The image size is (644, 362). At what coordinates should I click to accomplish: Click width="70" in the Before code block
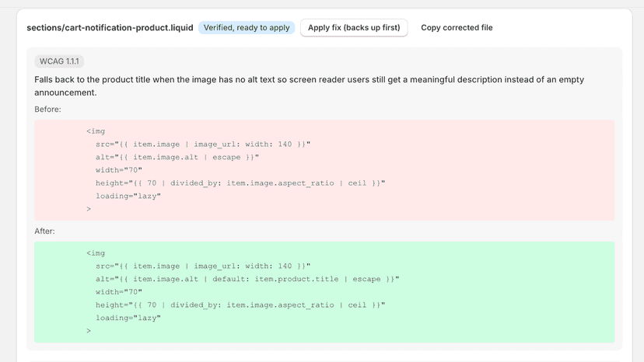coord(119,170)
